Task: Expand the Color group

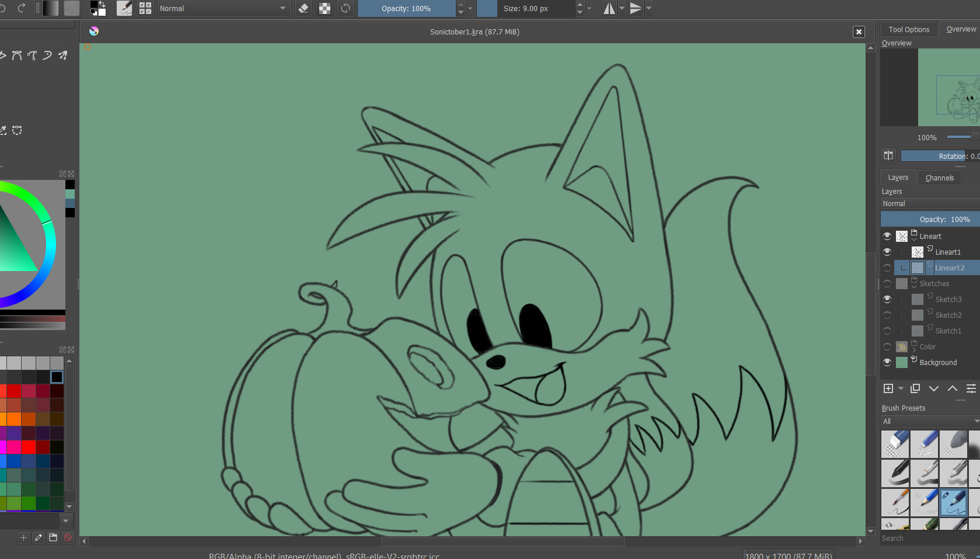Action: coord(914,349)
